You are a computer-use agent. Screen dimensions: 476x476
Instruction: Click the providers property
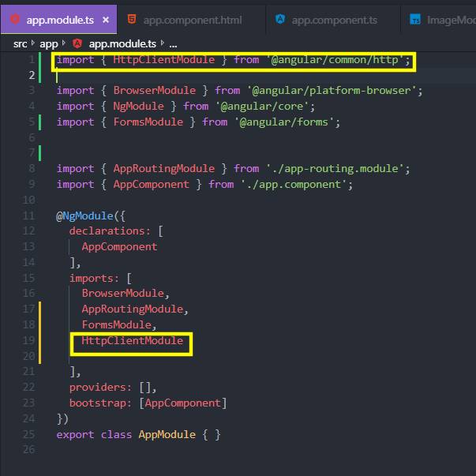click(x=97, y=388)
